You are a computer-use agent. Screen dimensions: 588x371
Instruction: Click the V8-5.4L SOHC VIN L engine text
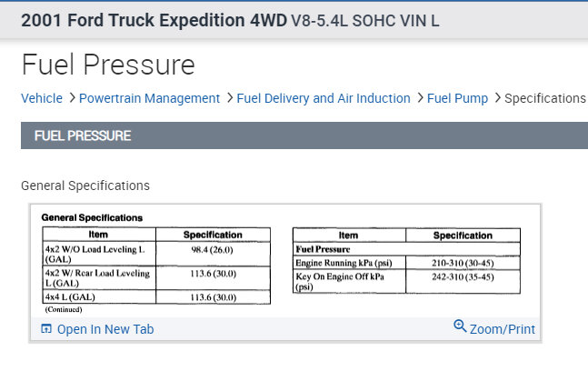[x=365, y=20]
